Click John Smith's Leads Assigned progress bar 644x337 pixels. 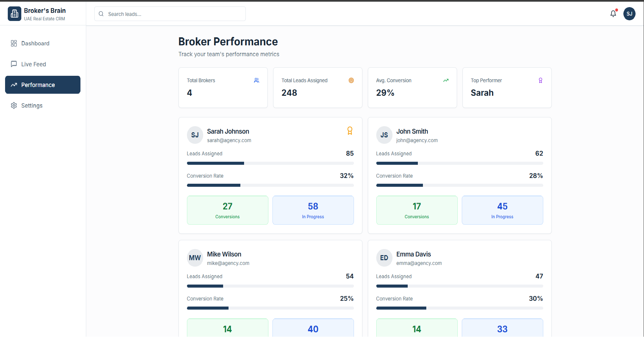(459, 163)
